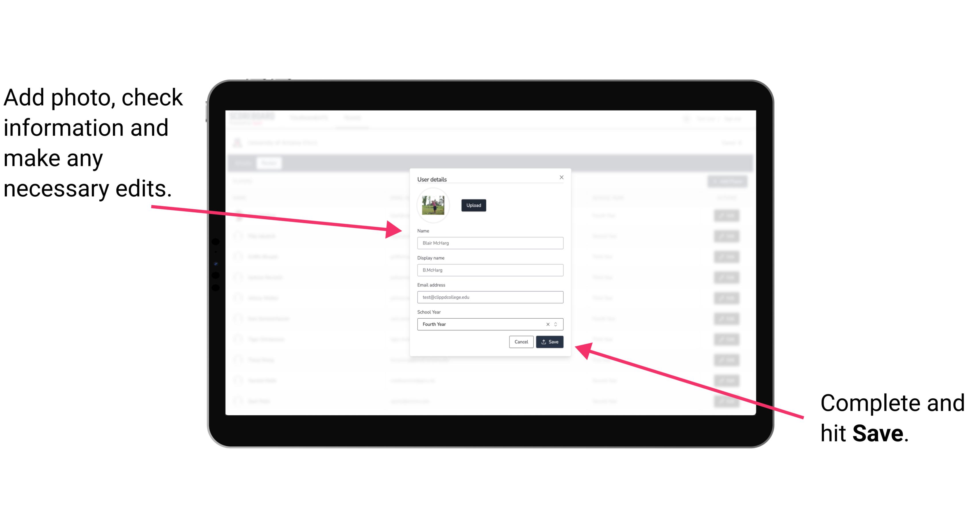The width and height of the screenshot is (980, 527).
Task: Click the sort/order stepper on School Year
Action: [557, 324]
